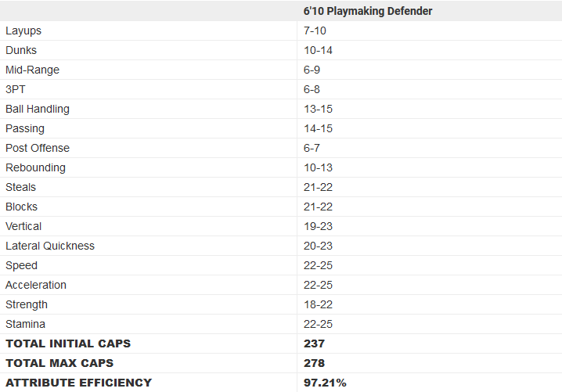
Task: Select the Attribute Efficiency value 97.21%
Action: pos(325,383)
